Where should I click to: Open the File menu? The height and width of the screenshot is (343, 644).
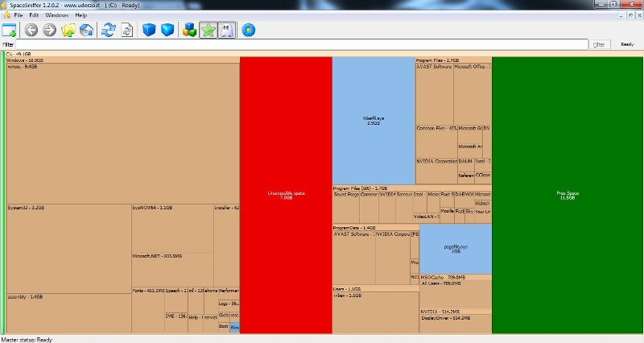[18, 15]
